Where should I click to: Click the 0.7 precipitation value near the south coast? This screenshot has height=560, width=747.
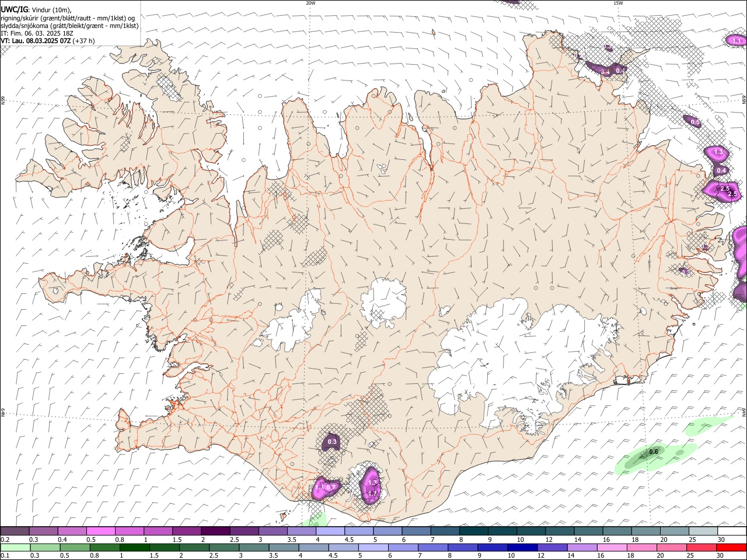click(331, 488)
